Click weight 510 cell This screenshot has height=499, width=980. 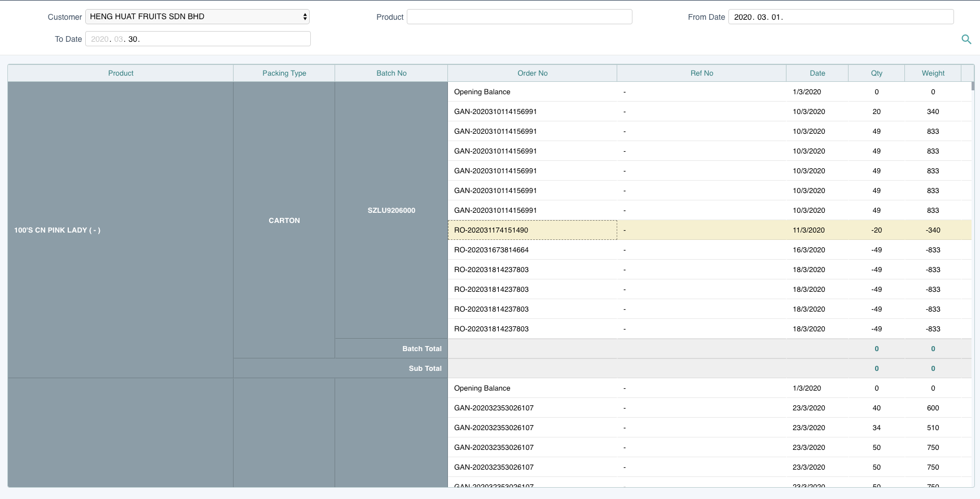933,427
